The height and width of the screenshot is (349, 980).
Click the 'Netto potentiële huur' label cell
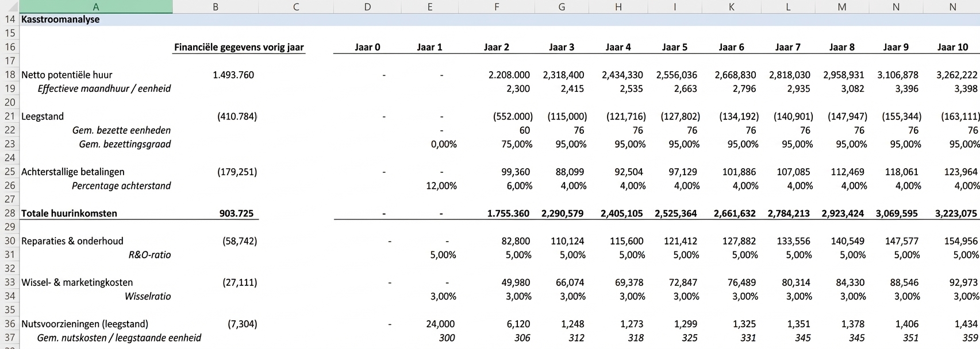[67, 75]
